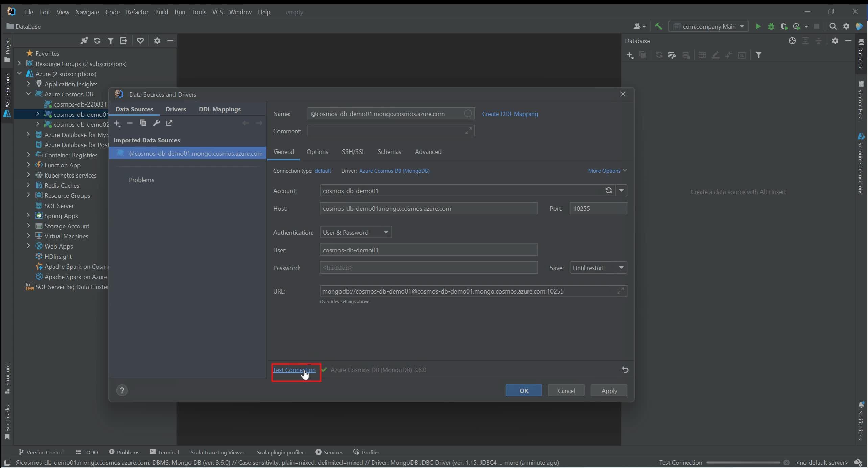The width and height of the screenshot is (868, 468).
Task: Expand the URL field with expand icon
Action: pos(620,291)
